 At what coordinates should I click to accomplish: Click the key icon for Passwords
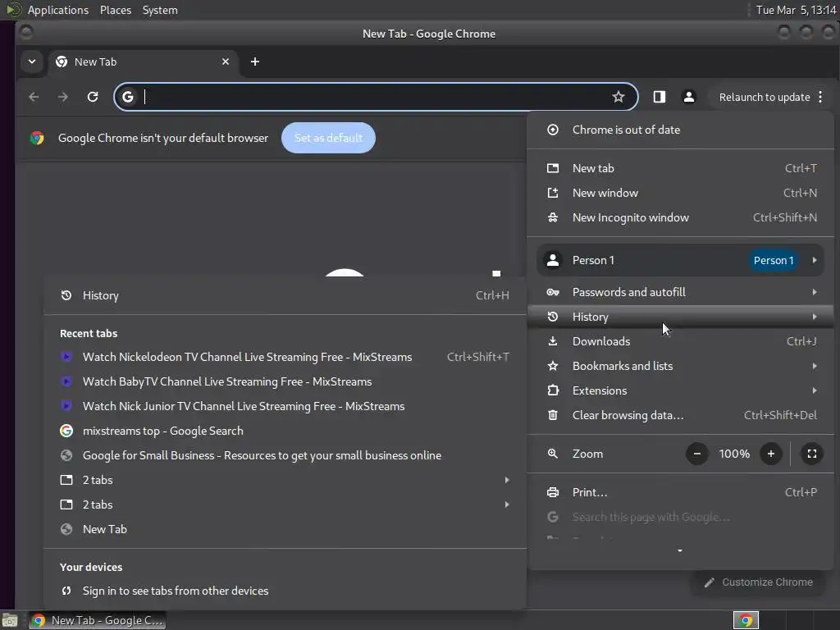click(x=553, y=292)
